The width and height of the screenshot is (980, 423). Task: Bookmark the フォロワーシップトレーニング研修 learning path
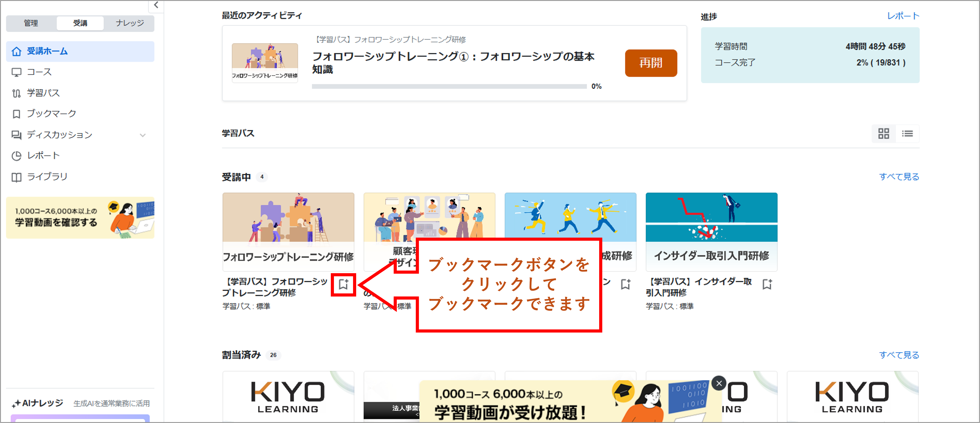coord(343,284)
